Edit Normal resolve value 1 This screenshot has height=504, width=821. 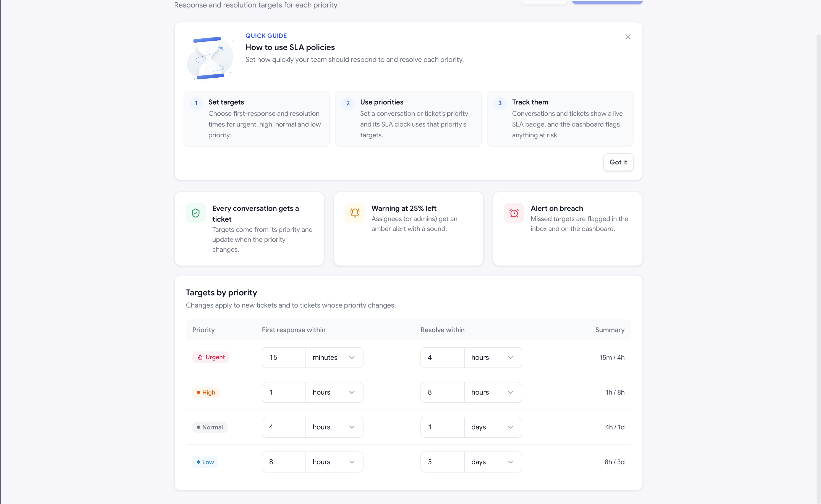443,427
